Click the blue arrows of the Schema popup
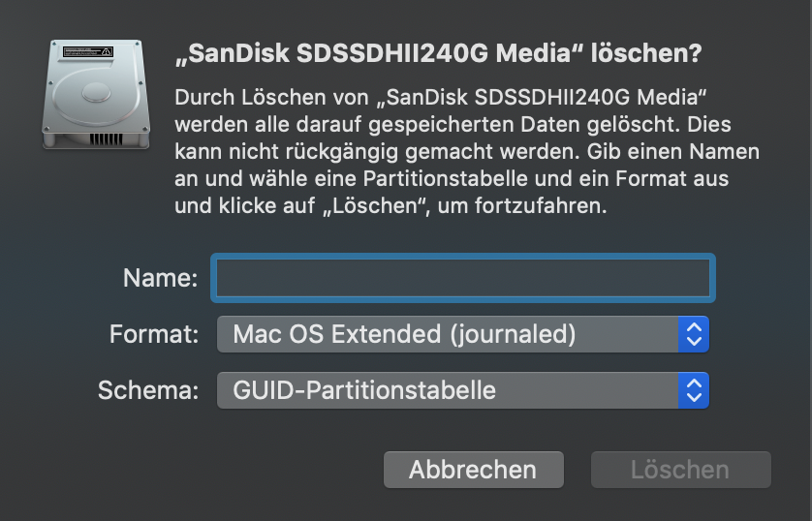812x521 pixels. click(x=693, y=390)
